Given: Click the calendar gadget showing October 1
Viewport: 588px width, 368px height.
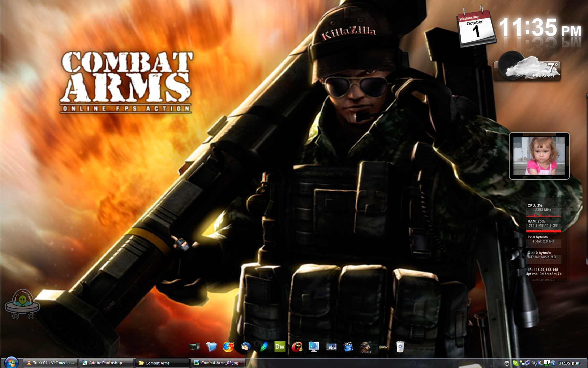Looking at the screenshot, I should coord(477,28).
